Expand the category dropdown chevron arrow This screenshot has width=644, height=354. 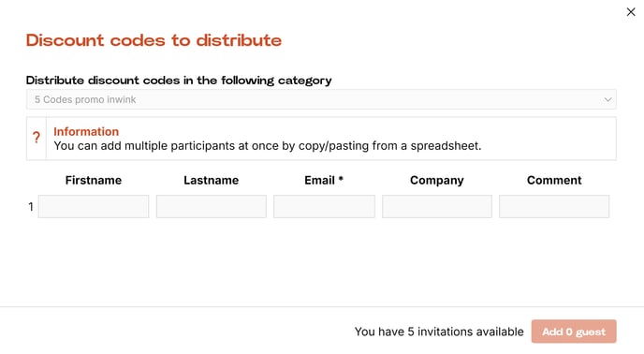click(607, 99)
